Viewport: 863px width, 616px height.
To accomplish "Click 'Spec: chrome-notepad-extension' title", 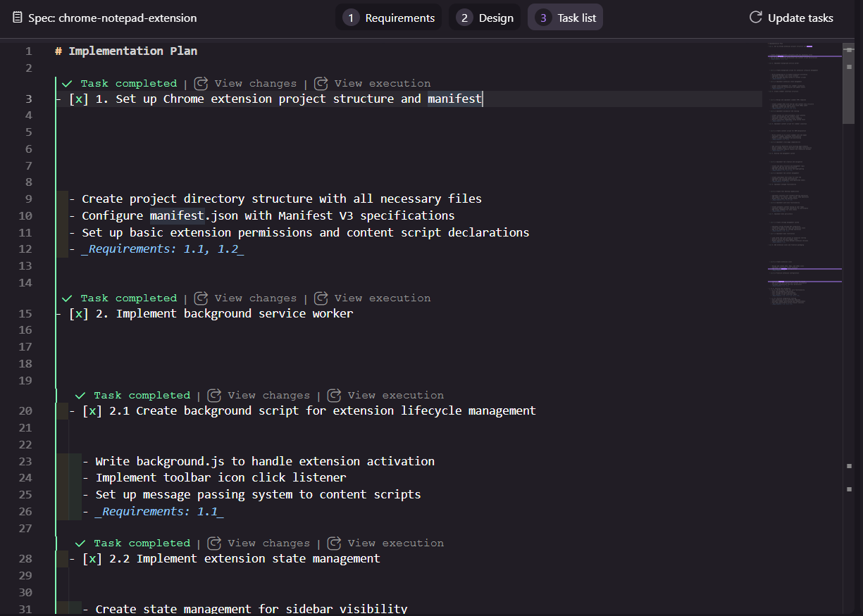I will [113, 18].
